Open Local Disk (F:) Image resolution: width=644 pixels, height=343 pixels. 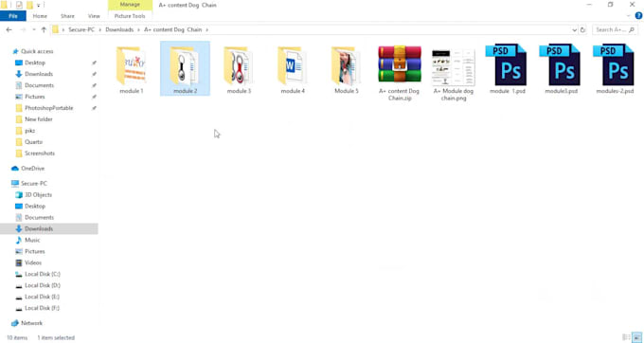42,308
